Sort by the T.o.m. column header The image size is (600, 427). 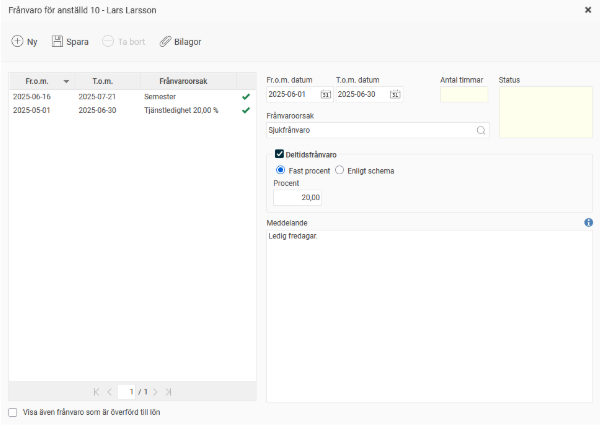tap(102, 81)
